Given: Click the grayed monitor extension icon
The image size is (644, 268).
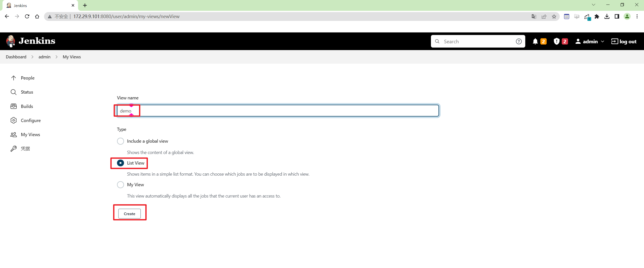Looking at the screenshot, I should pyautogui.click(x=577, y=16).
